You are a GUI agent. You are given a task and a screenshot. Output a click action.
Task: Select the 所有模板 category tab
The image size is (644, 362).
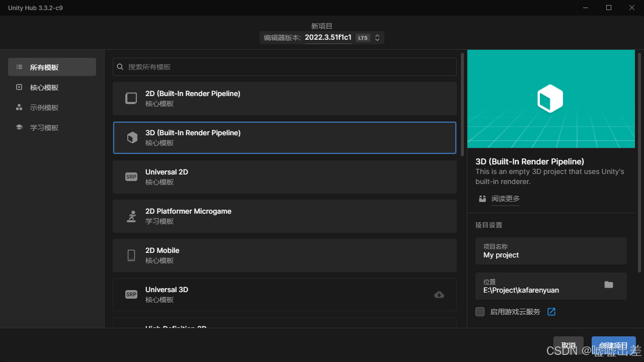click(52, 67)
